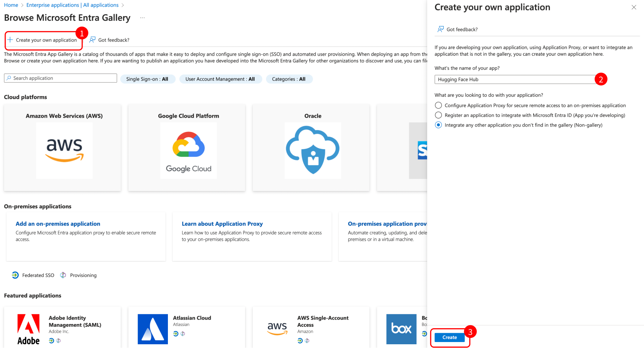
Task: Open Learn about Application Proxy link
Action: click(x=222, y=224)
